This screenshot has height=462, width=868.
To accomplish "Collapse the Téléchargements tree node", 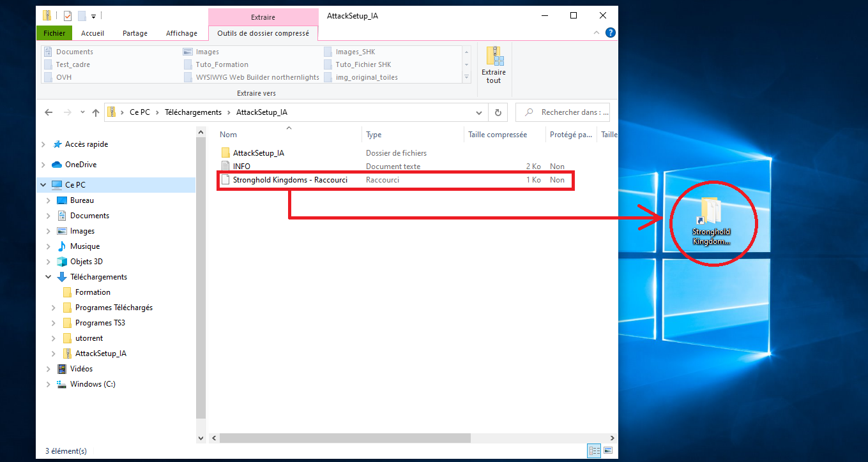I will pos(49,277).
